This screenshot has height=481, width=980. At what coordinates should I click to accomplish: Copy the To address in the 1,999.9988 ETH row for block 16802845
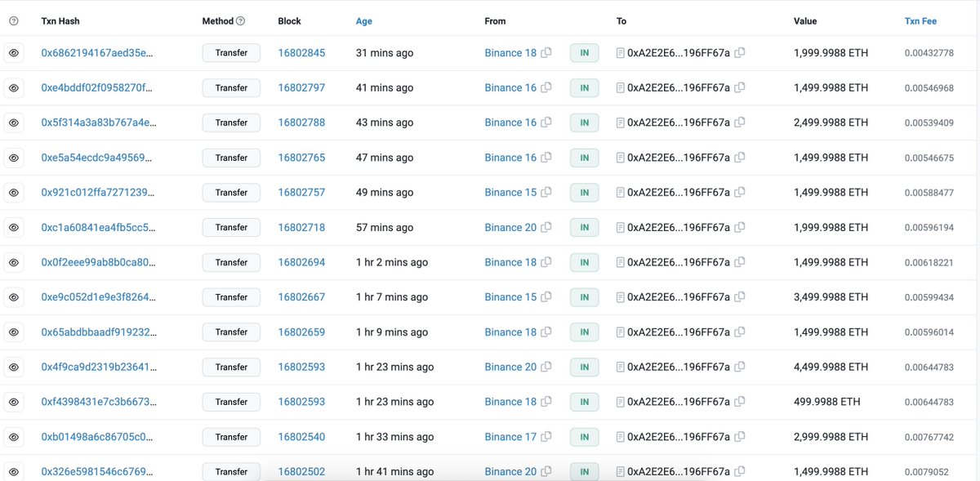tap(740, 53)
